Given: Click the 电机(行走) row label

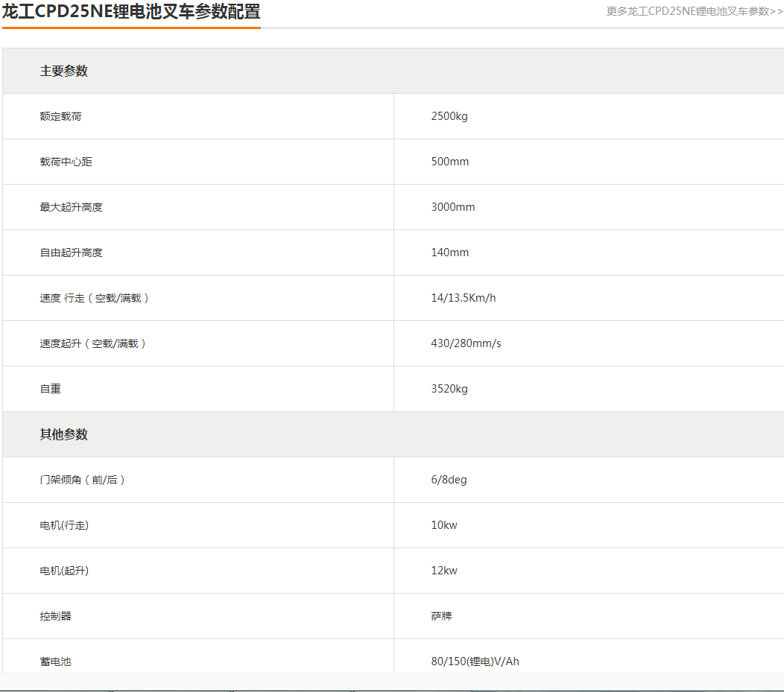Looking at the screenshot, I should tap(64, 525).
